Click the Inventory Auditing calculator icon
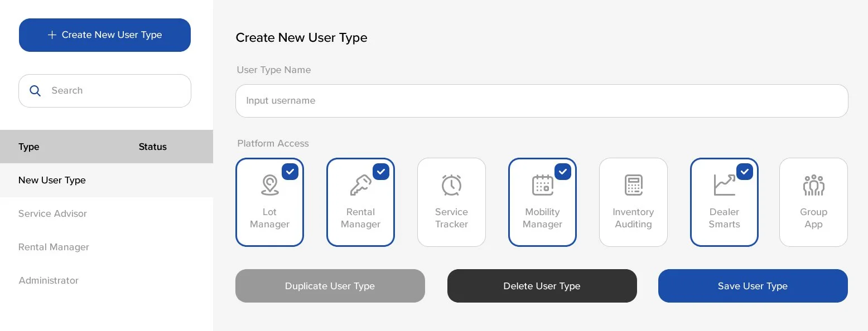 tap(633, 185)
